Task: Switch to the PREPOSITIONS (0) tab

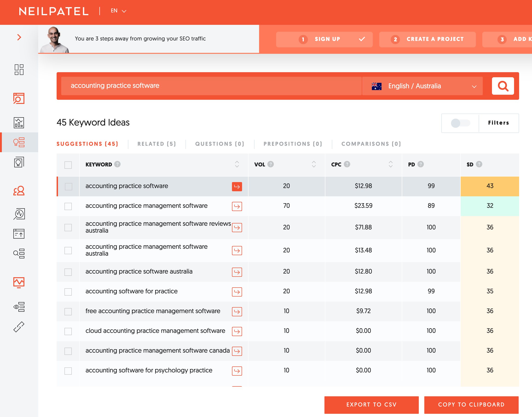Action: coord(293,144)
